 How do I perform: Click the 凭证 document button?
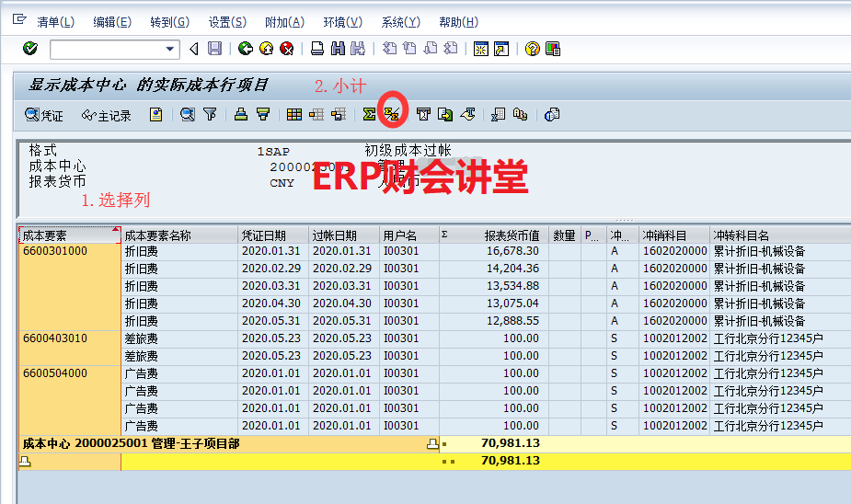44,115
